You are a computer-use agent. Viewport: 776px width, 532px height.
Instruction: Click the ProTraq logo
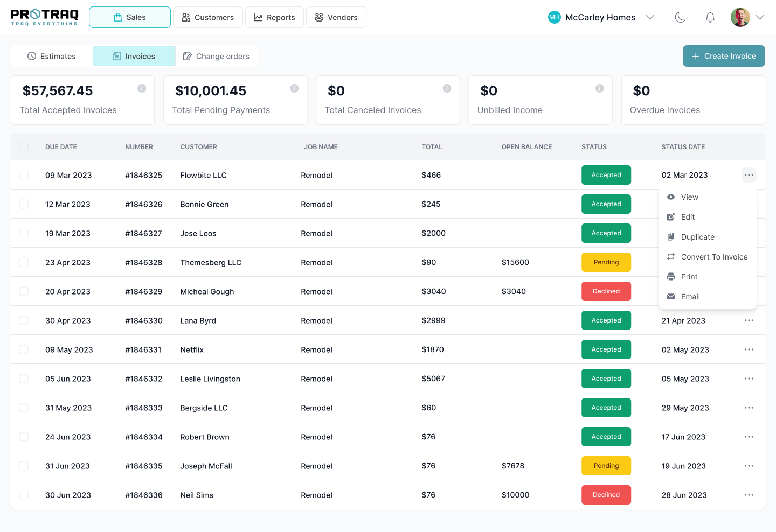click(x=45, y=17)
